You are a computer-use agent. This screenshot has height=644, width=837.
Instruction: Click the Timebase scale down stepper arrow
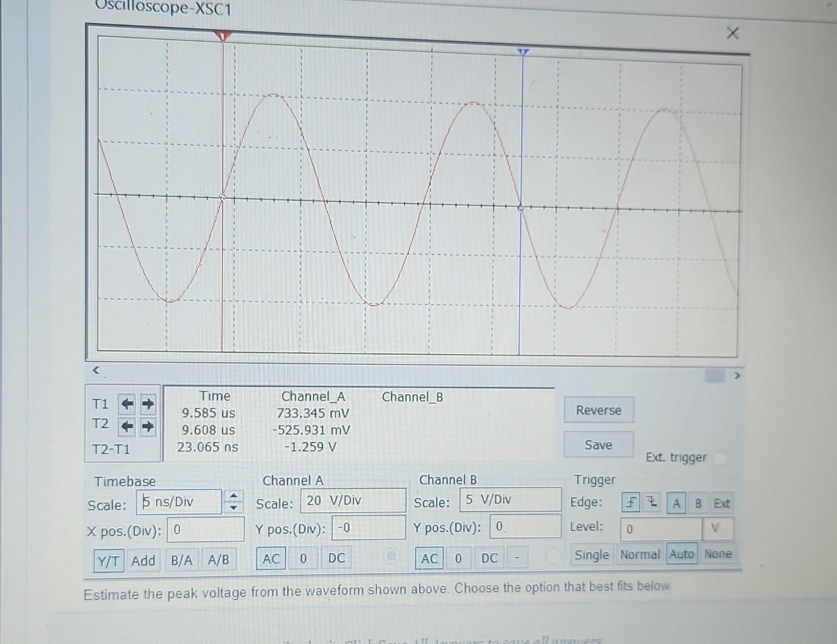coord(235,507)
